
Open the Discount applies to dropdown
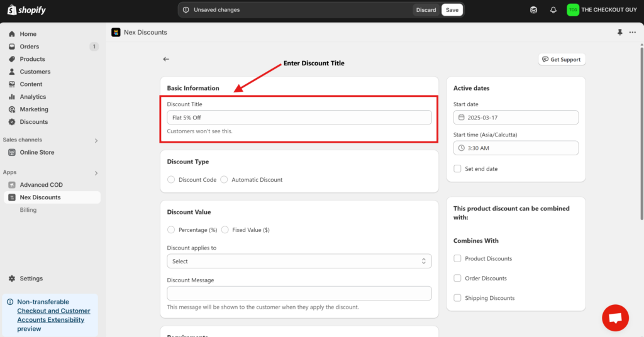299,261
